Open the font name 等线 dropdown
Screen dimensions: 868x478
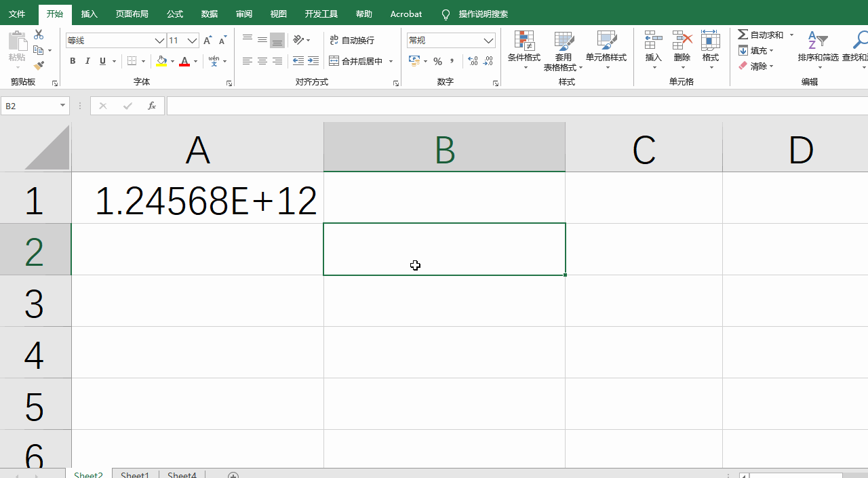point(160,41)
